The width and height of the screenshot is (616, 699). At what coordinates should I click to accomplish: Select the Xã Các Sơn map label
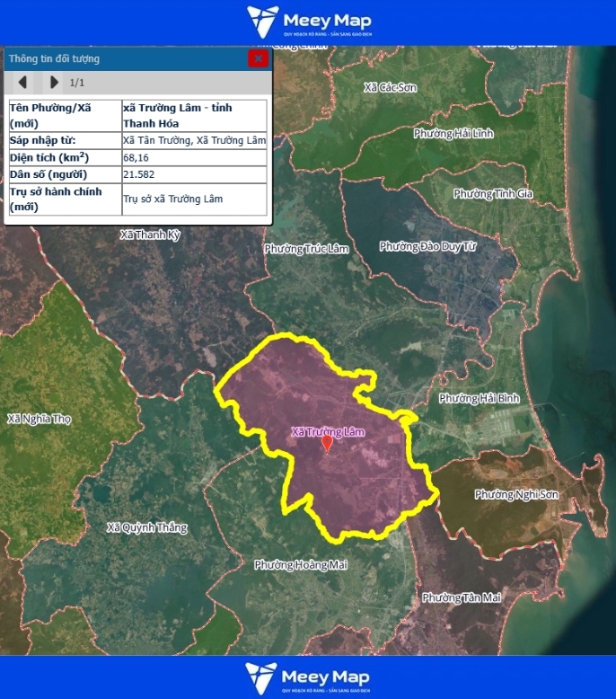[392, 87]
